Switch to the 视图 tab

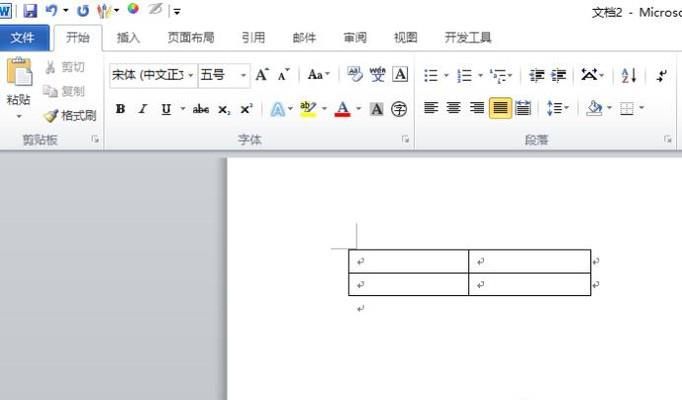pyautogui.click(x=405, y=38)
